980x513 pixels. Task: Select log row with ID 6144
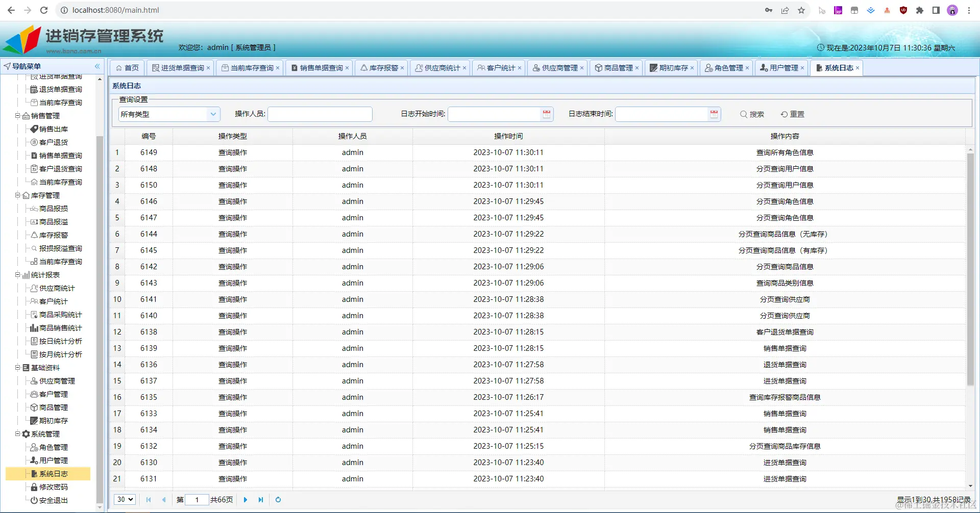pyautogui.click(x=537, y=234)
